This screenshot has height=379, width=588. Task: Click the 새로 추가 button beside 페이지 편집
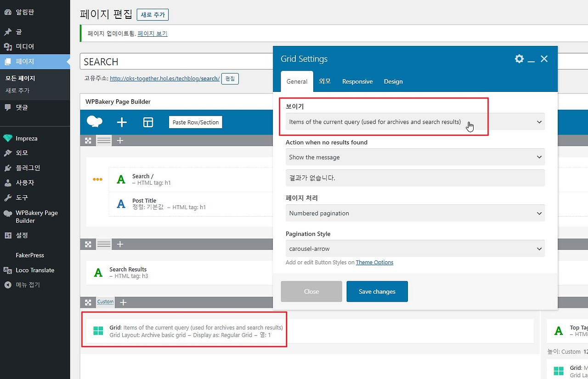153,15
